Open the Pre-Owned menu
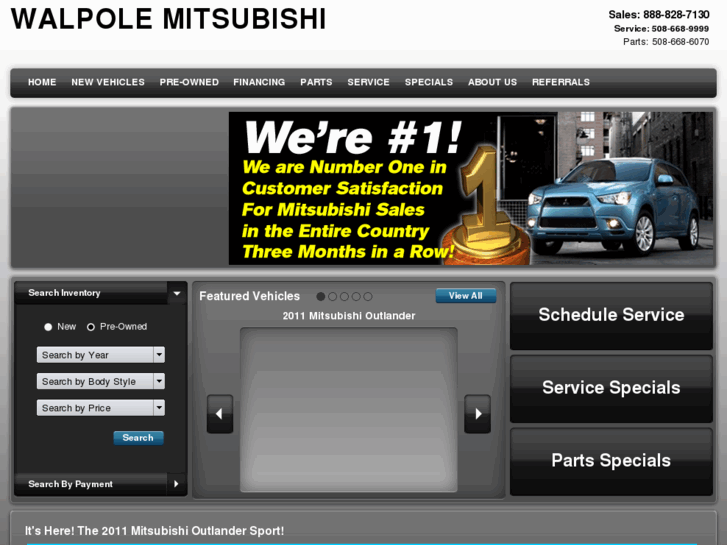The image size is (727, 545). point(189,82)
